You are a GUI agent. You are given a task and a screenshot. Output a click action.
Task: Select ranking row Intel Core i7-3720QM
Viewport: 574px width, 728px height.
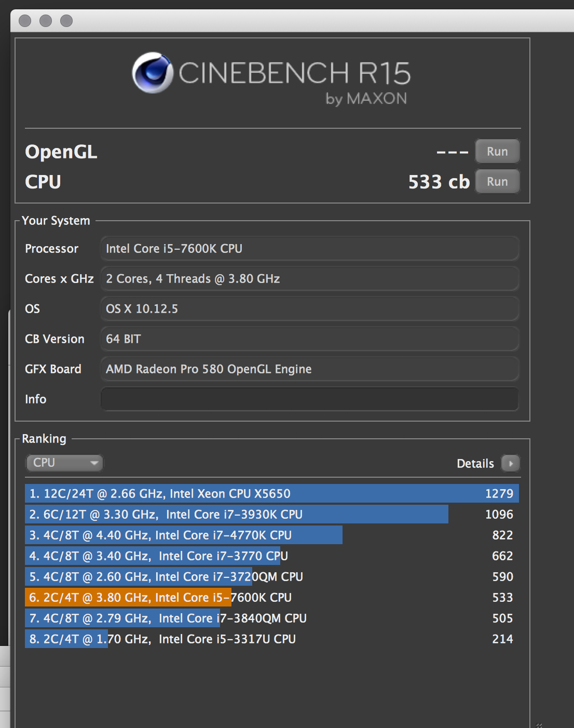pyautogui.click(x=272, y=576)
